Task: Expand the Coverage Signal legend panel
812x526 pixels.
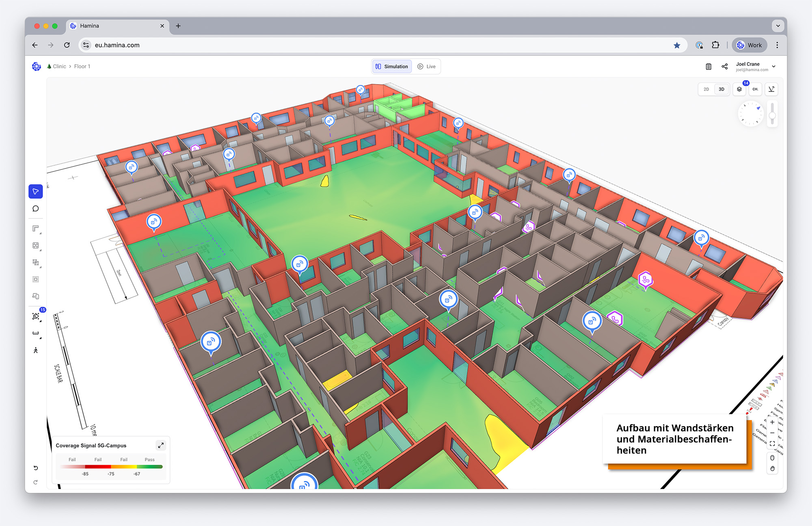Action: click(x=161, y=445)
